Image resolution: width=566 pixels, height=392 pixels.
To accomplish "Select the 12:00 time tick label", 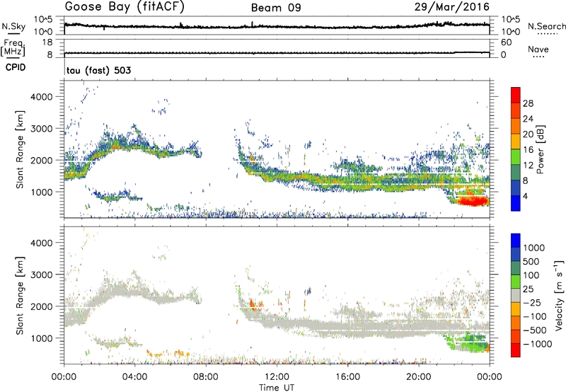I will [x=277, y=377].
